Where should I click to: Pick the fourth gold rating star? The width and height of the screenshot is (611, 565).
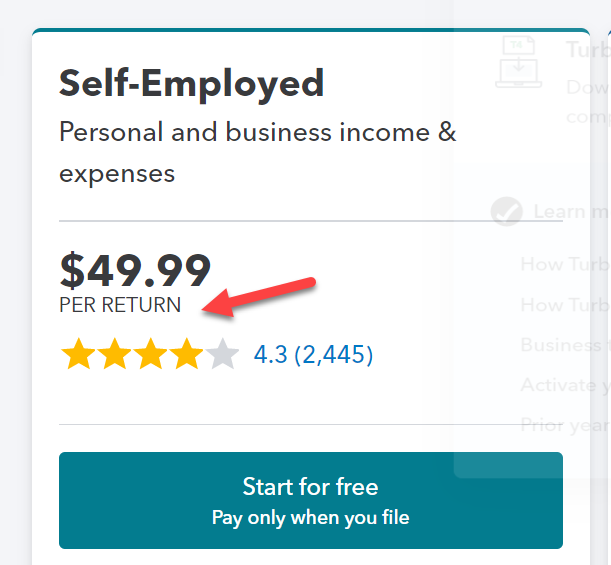[186, 354]
